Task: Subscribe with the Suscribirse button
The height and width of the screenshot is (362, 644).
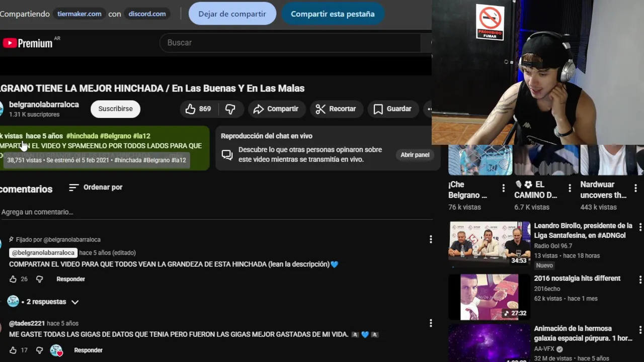Action: click(115, 109)
